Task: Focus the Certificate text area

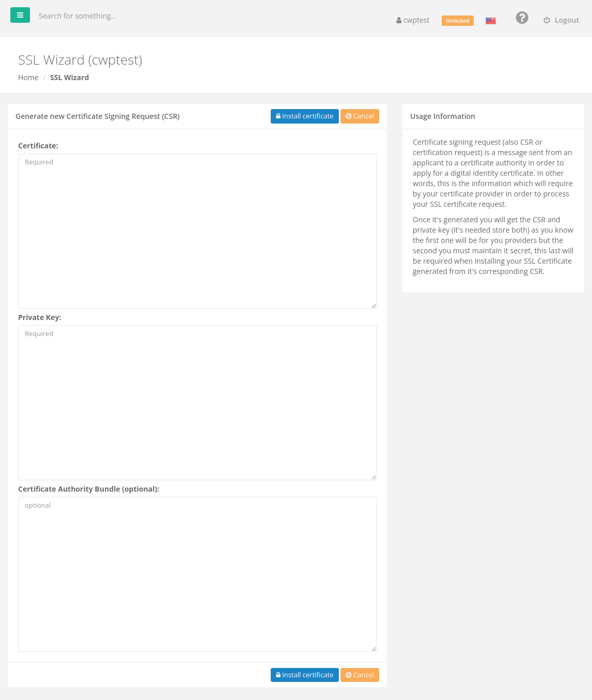Action: click(x=197, y=231)
